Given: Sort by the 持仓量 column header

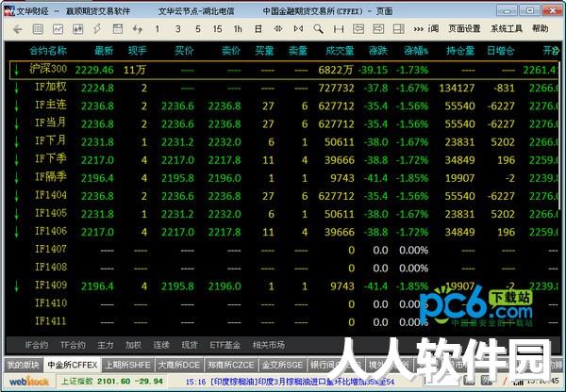Looking at the screenshot, I should 460,51.
